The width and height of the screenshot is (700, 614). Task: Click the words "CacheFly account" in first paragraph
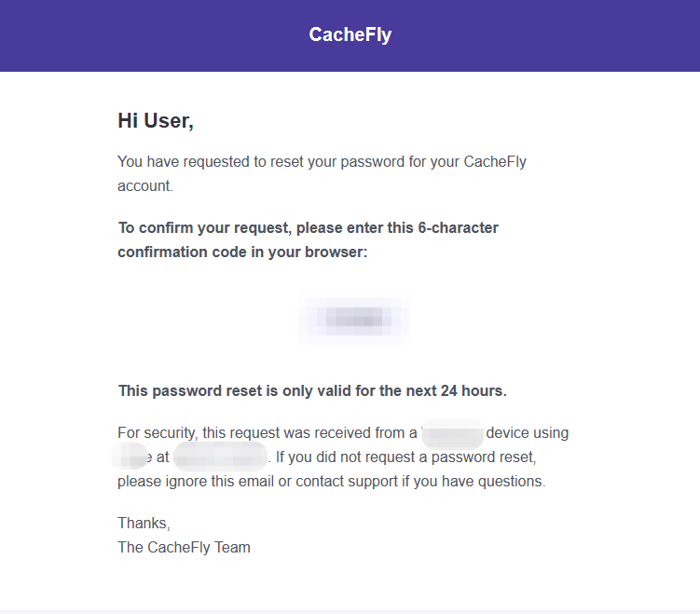click(x=494, y=161)
